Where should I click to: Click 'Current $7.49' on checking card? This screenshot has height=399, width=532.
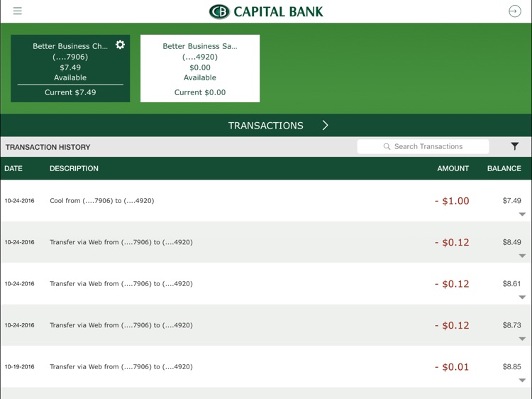[x=70, y=92]
